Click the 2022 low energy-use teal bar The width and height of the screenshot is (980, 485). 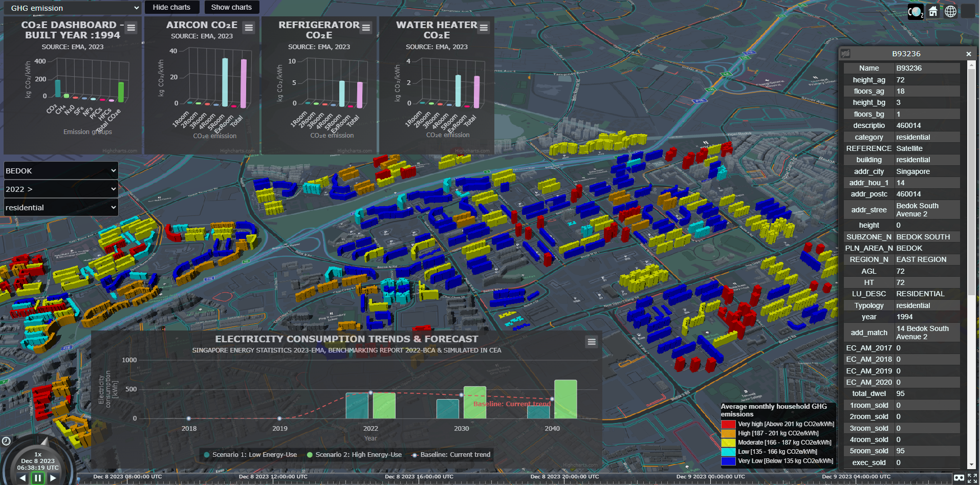tap(357, 406)
